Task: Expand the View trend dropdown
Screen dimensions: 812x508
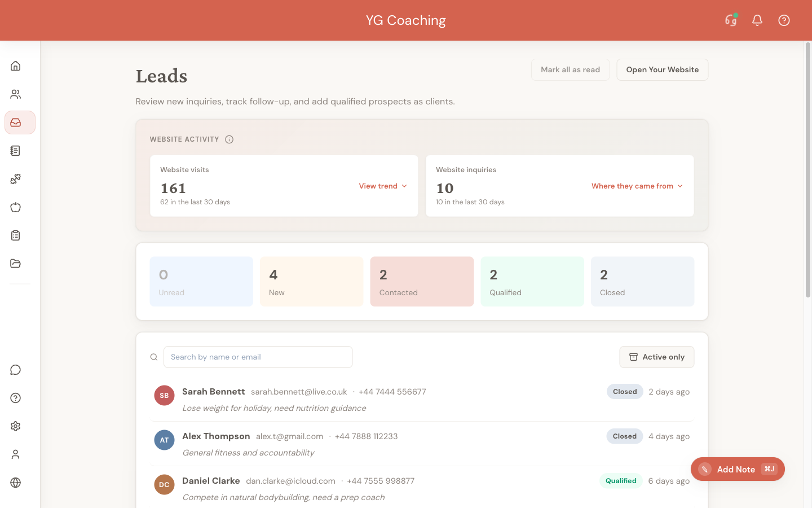Action: pyautogui.click(x=383, y=186)
